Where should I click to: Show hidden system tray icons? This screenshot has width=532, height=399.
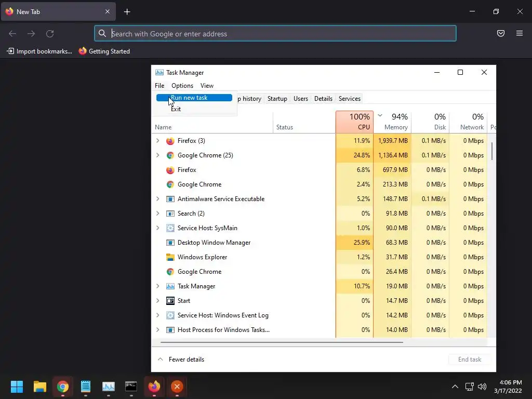(x=455, y=387)
